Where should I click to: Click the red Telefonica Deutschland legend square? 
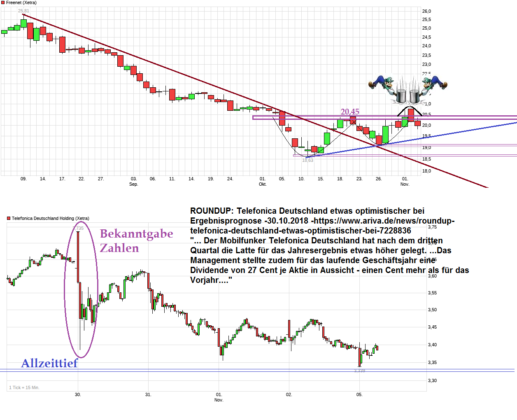tap(9, 218)
